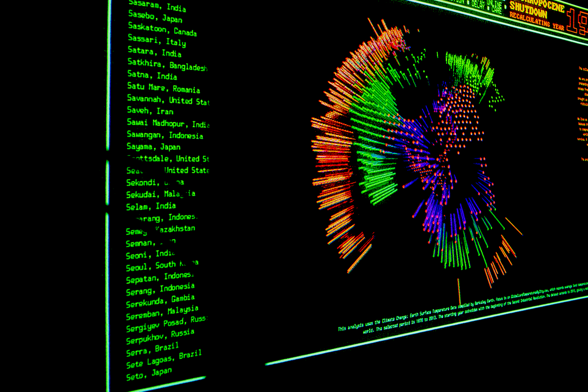Click the Sasebo, Japan list entry
This screenshot has height=392, width=588.
155,17
